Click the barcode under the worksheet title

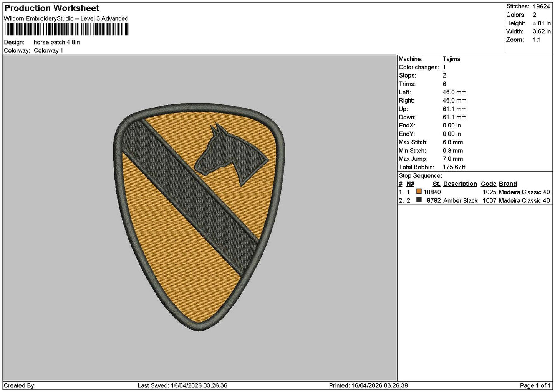[67, 30]
